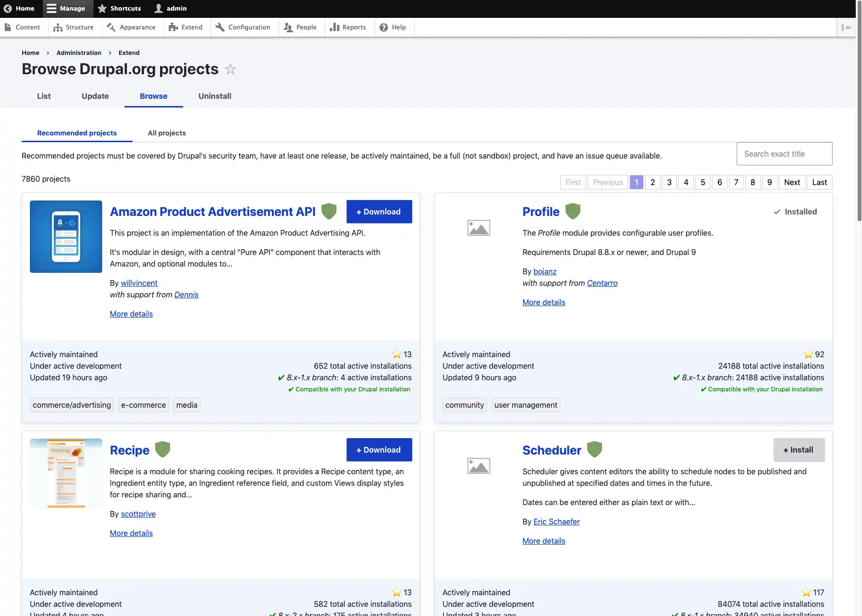
Task: Open the Configuration wrench icon
Action: click(x=220, y=27)
